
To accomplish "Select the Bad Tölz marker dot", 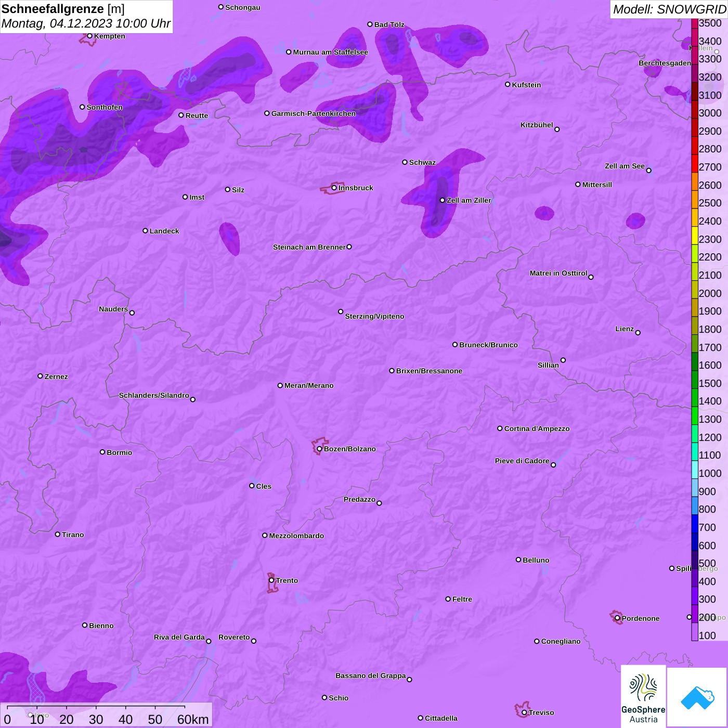I will (x=370, y=24).
